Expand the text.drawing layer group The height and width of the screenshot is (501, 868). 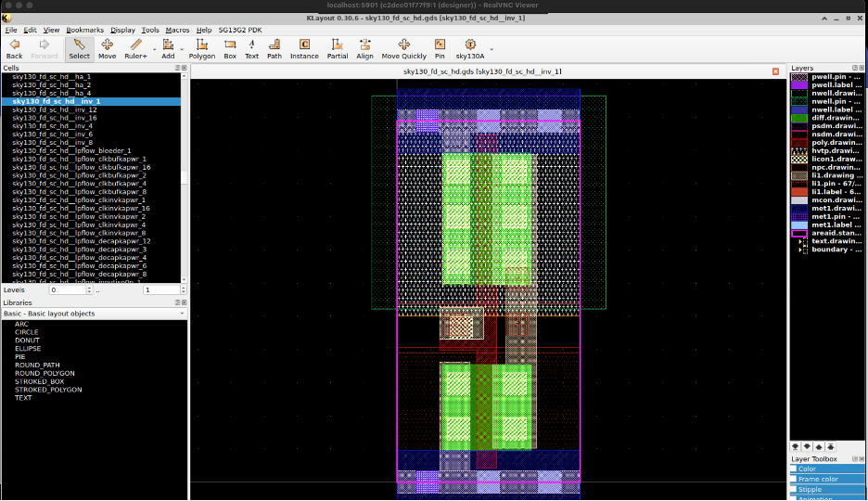coord(800,241)
